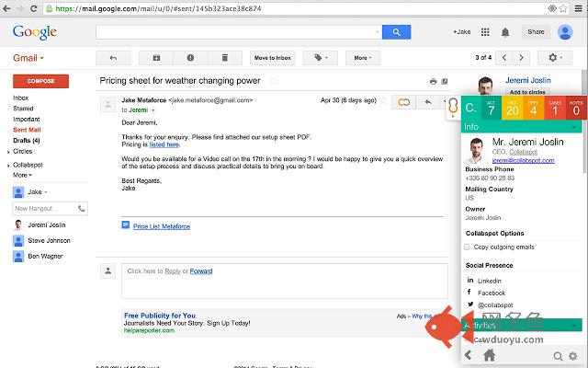Open Drafts (4)
588x368 pixels.
[27, 141]
